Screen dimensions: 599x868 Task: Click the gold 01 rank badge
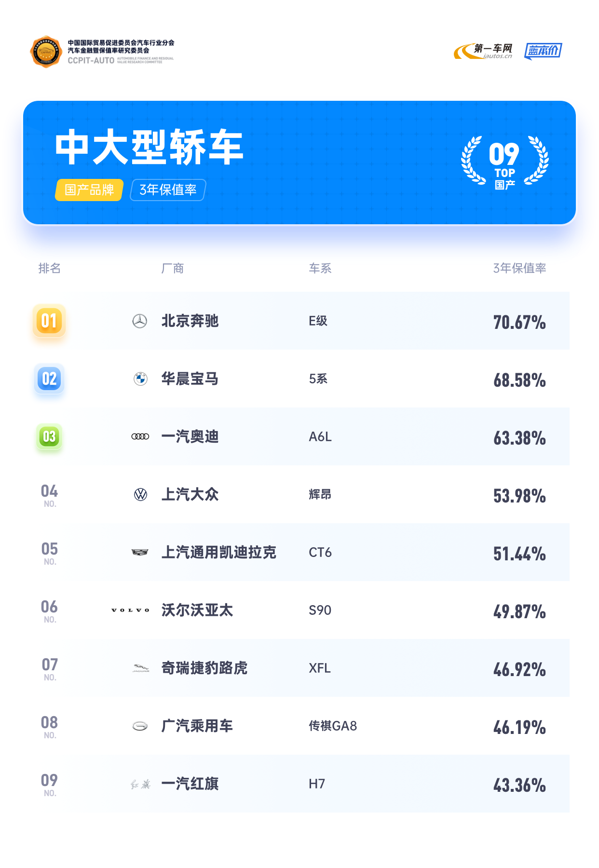pos(49,321)
